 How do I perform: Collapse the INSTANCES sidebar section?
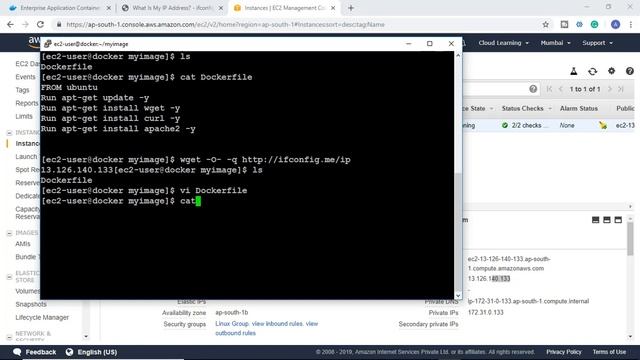pos(9,133)
